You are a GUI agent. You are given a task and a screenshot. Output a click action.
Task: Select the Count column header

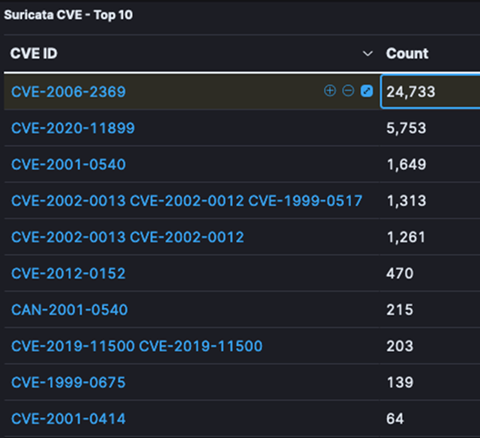407,53
